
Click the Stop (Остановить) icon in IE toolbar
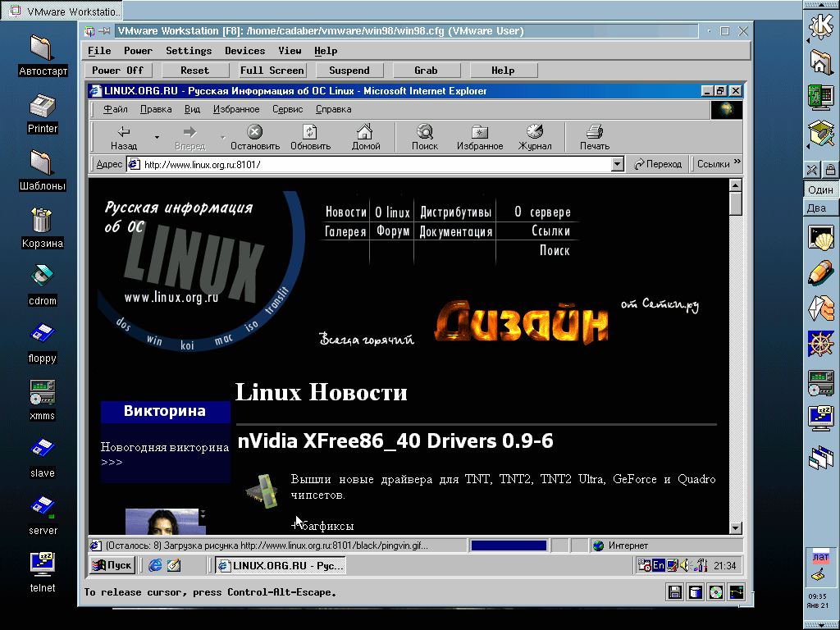pyautogui.click(x=255, y=132)
